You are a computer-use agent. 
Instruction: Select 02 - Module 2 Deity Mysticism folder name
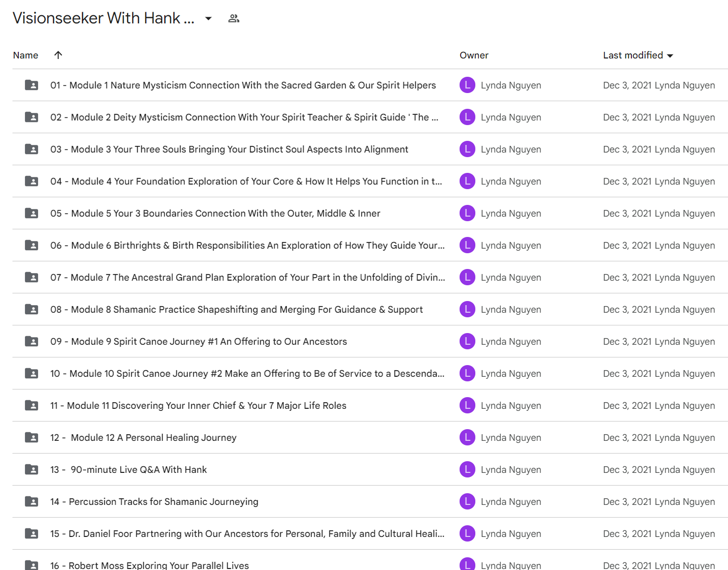(x=245, y=117)
